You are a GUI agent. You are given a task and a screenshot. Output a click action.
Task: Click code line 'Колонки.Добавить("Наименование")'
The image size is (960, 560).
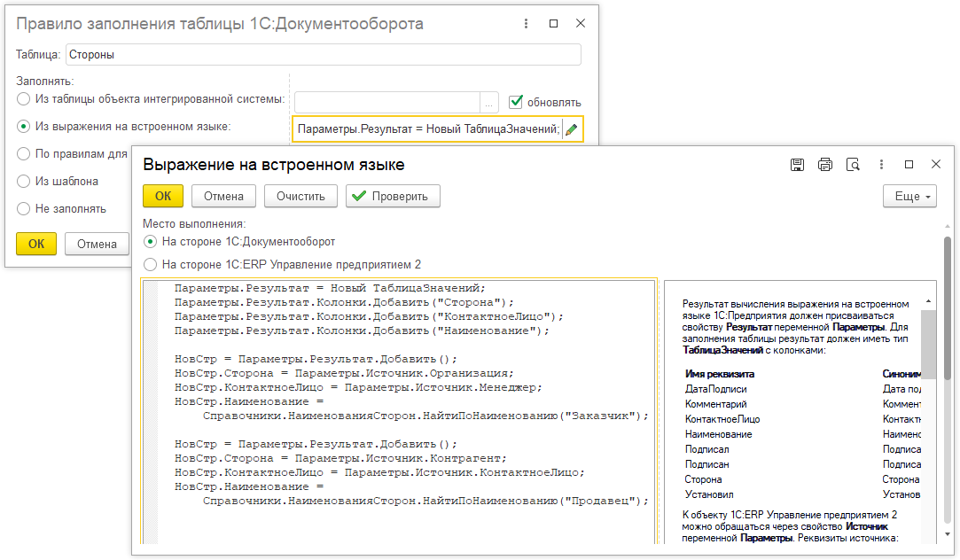(362, 331)
